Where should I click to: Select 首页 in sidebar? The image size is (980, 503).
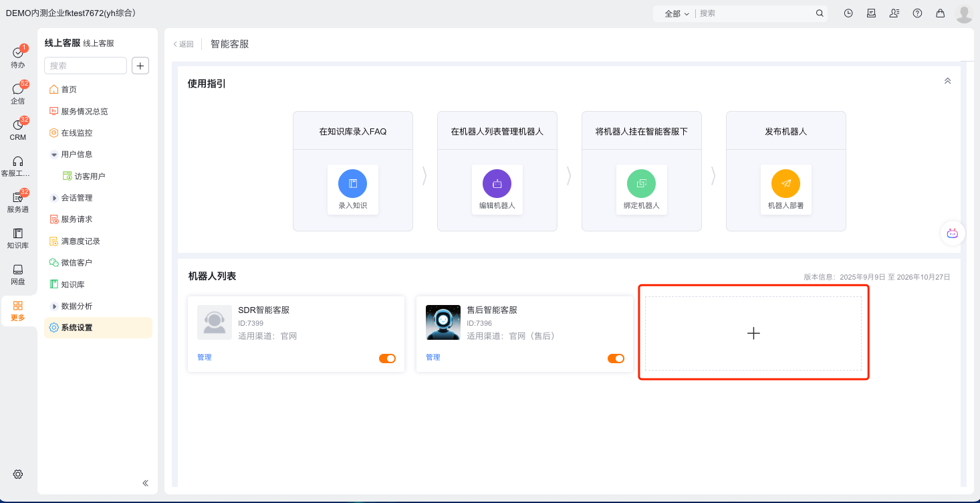[98, 90]
